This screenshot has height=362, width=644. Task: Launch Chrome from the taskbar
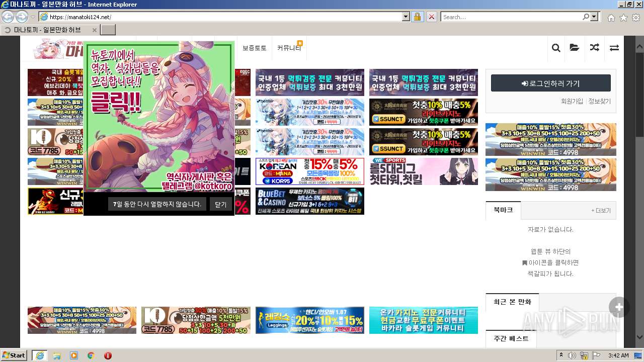91,355
